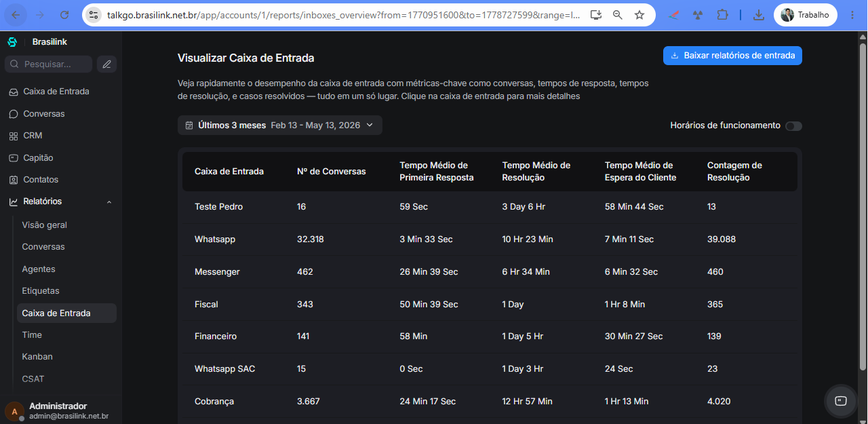Open the Últimos 3 meses date range dropdown
The height and width of the screenshot is (424, 868).
[x=280, y=126]
